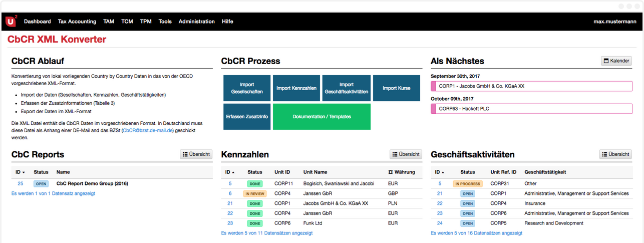Click the U² logo icon
Image resolution: width=644 pixels, height=243 pixels.
pyautogui.click(x=11, y=21)
